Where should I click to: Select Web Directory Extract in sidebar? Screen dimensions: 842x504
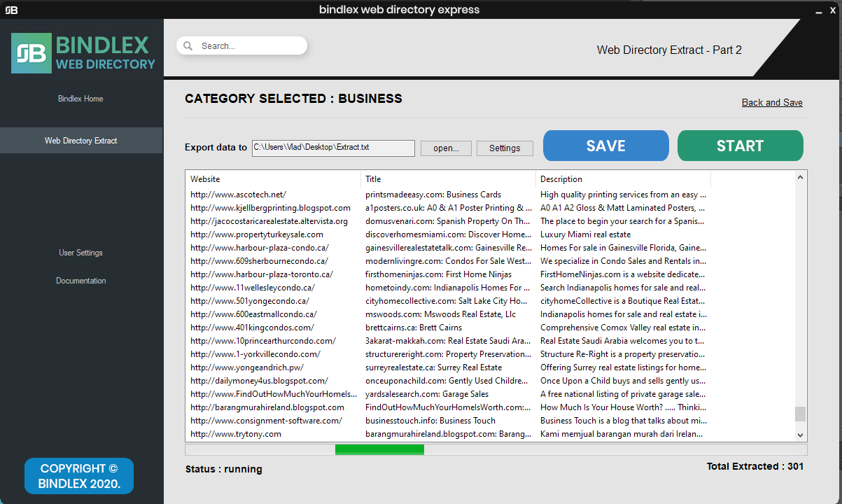[80, 140]
